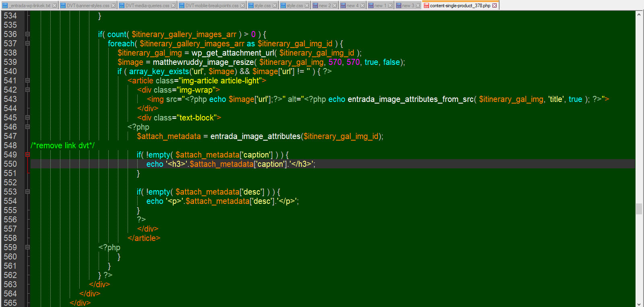Collapse the desc if-block at line 553

click(27, 192)
